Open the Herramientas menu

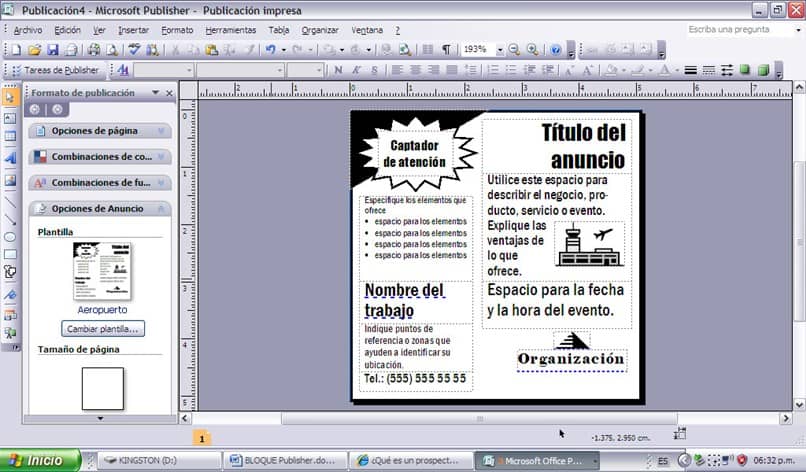pyautogui.click(x=231, y=30)
